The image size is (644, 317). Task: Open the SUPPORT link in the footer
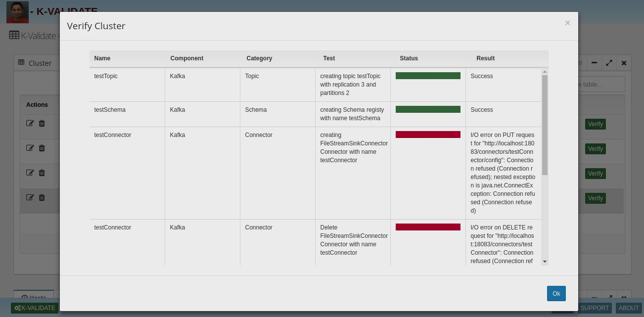click(x=595, y=308)
